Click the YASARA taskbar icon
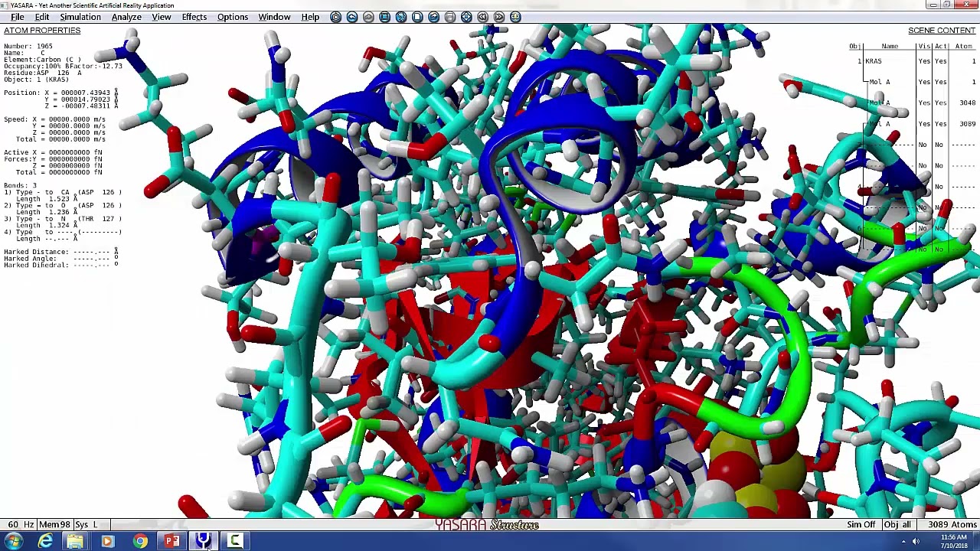Viewport: 980px width, 551px height. [x=203, y=542]
